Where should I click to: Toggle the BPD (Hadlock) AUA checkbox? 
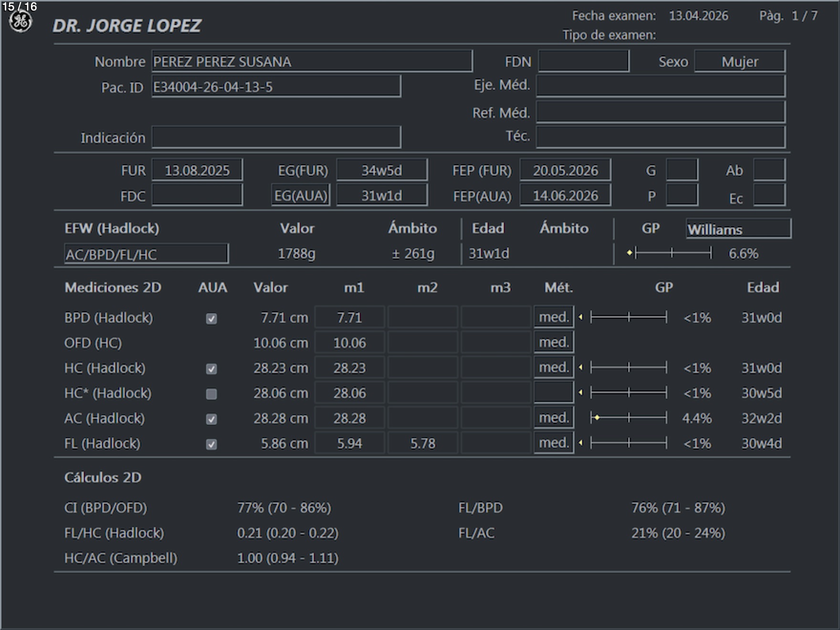(x=211, y=318)
